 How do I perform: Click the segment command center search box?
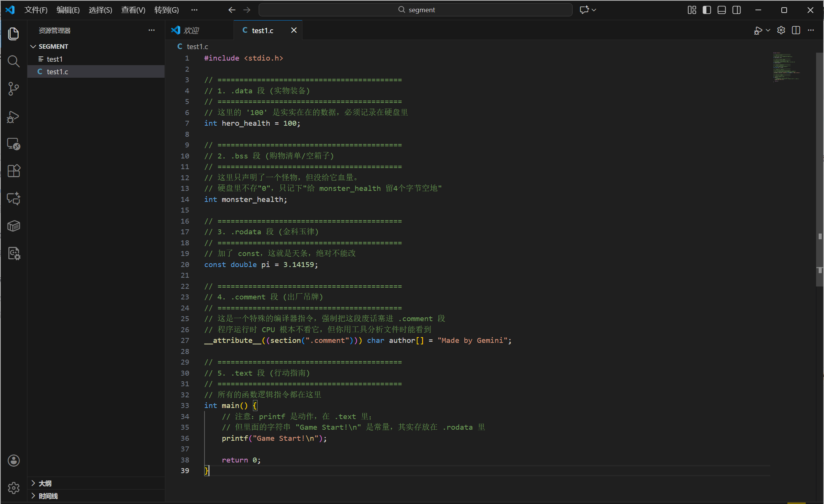tap(416, 10)
